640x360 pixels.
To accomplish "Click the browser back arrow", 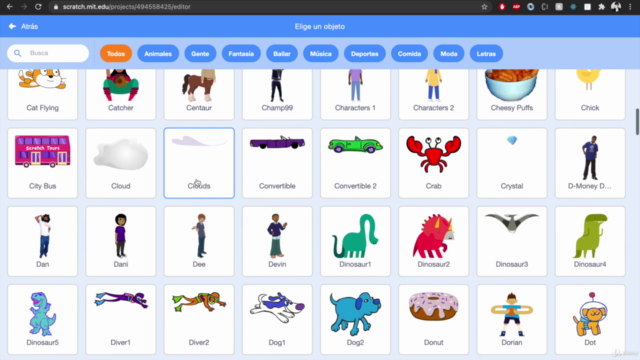I will click(x=10, y=7).
